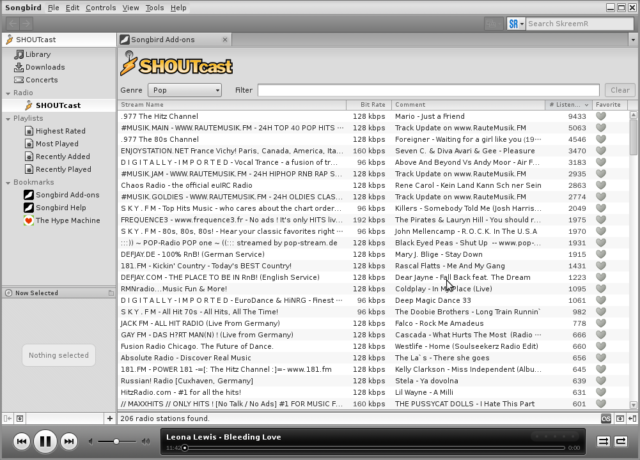This screenshot has height=460, width=640.
Task: Toggle the display pane status icon
Action: tap(620, 418)
